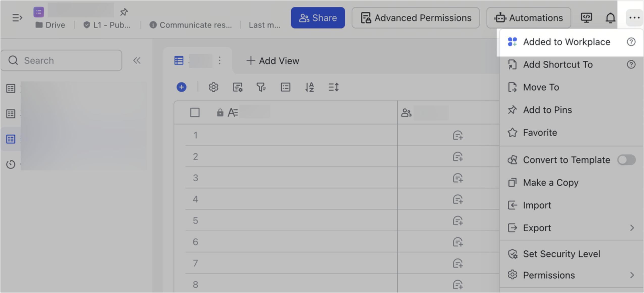The image size is (644, 293).
Task: Click the blue plus button to add record
Action: (x=181, y=87)
